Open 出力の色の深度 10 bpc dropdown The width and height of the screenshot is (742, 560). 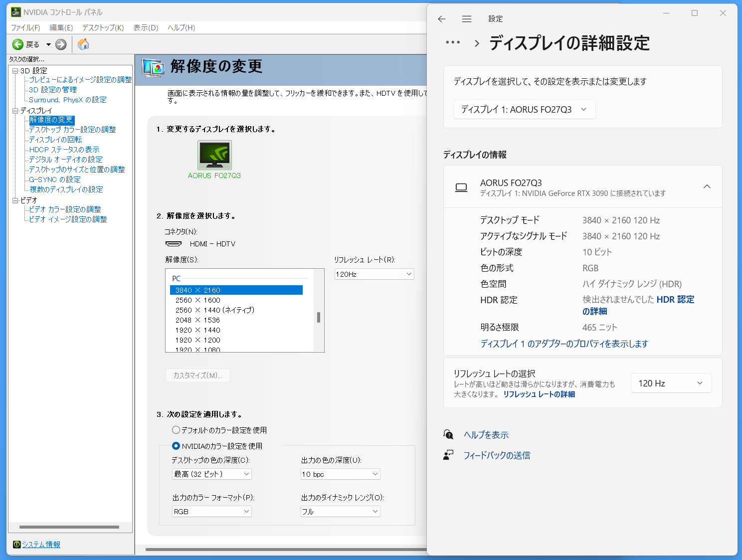coord(341,474)
